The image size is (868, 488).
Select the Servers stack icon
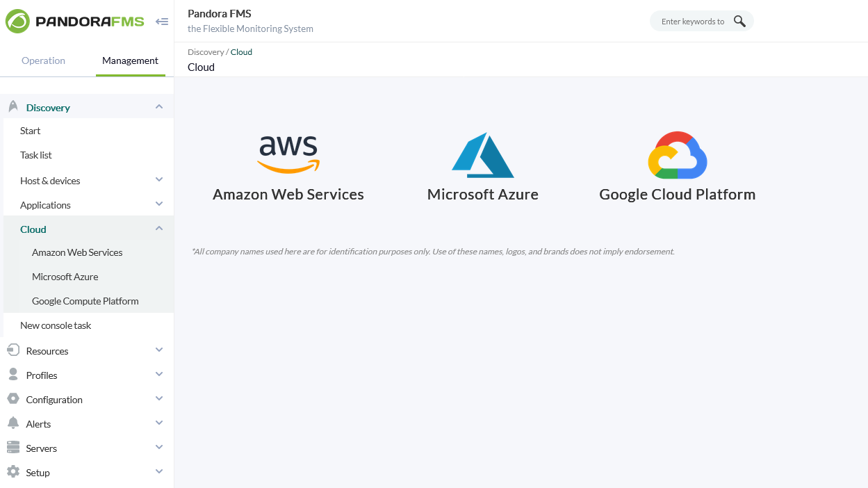[x=13, y=447]
